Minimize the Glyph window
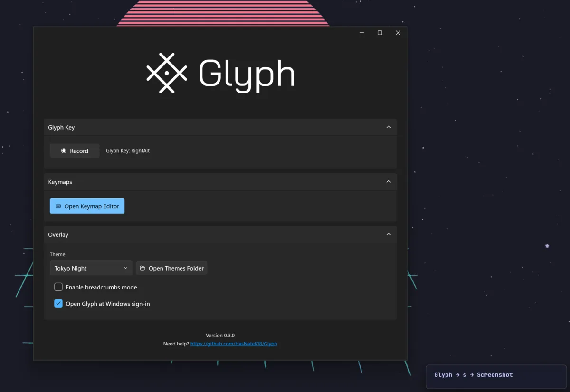The width and height of the screenshot is (570, 392). pyautogui.click(x=362, y=33)
